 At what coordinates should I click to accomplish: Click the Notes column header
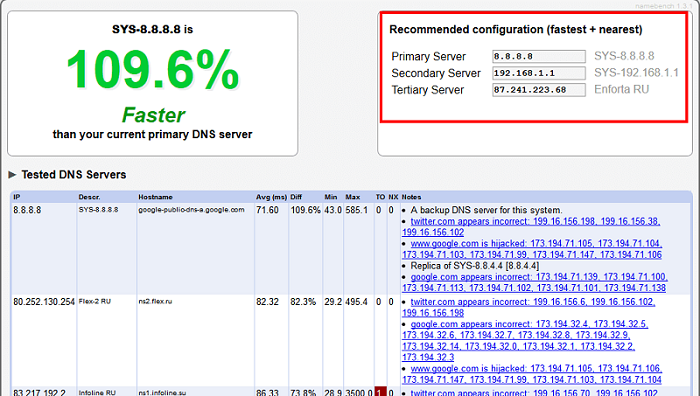411,197
